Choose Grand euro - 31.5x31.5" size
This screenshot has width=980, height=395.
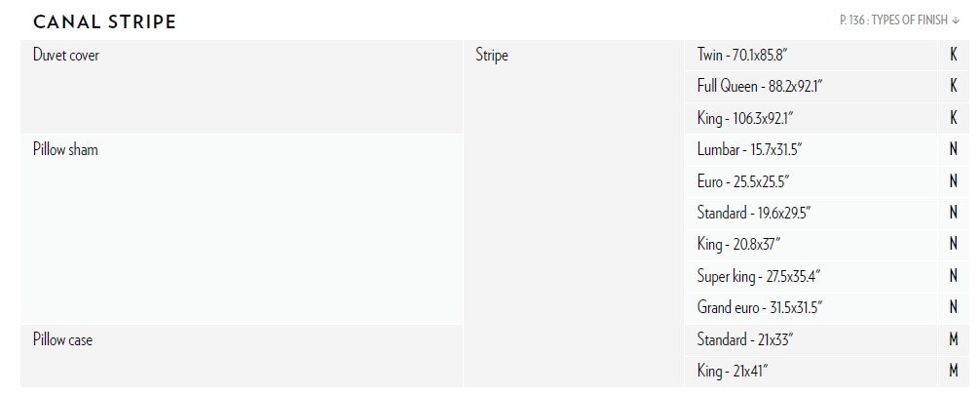click(x=760, y=308)
